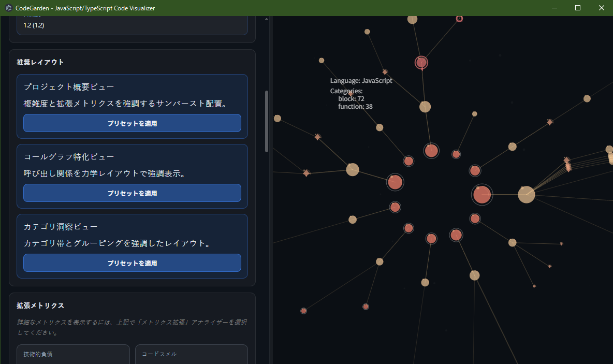Screen dimensions: 613x364
Task: Click the プロジェクト概要ビュー card title
Action: coord(69,87)
